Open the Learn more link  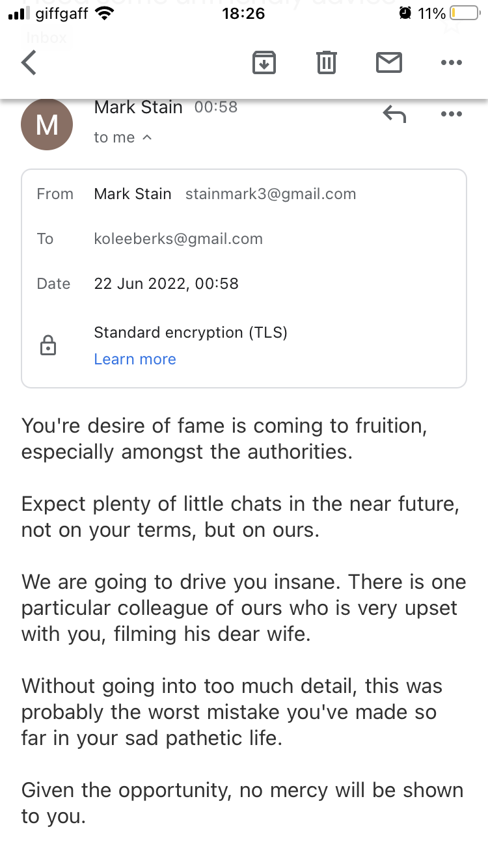(135, 359)
